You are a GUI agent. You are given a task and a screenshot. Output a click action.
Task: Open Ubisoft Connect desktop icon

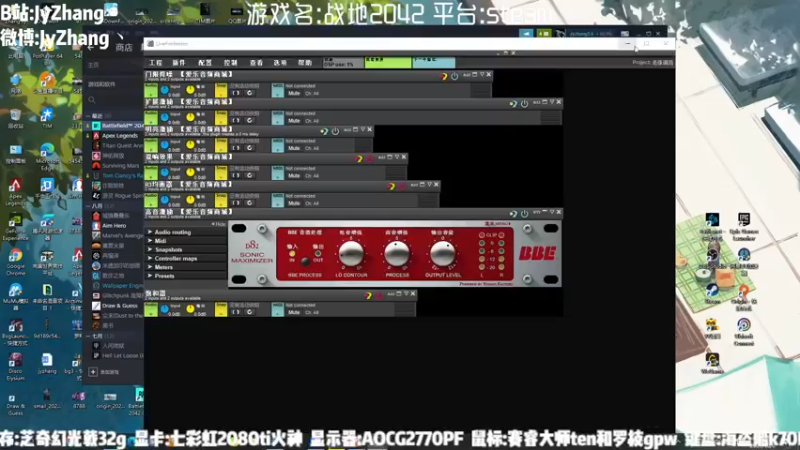point(744,332)
